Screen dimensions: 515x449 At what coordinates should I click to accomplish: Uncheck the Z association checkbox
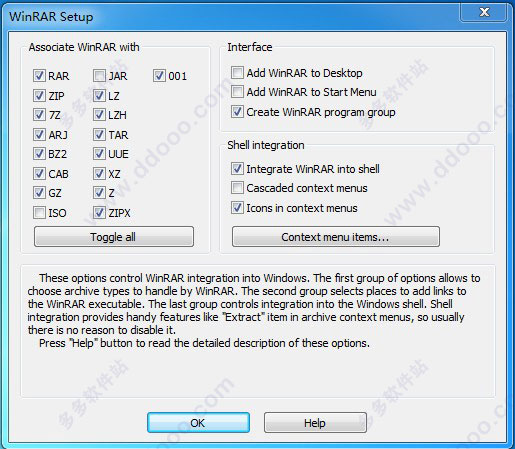(x=99, y=192)
